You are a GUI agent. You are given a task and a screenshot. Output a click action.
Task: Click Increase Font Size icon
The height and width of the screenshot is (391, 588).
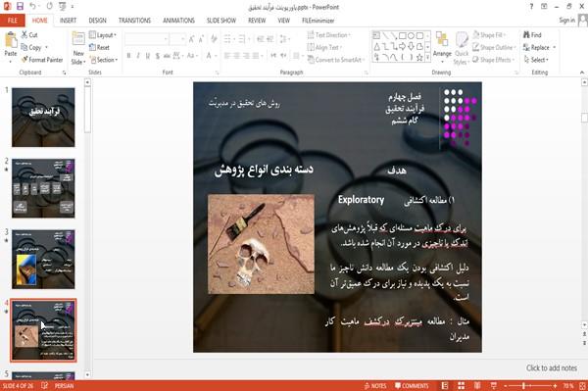point(192,39)
